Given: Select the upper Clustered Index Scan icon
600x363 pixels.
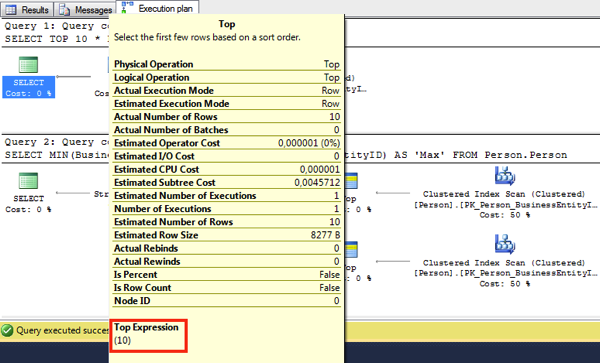Looking at the screenshot, I should [505, 176].
